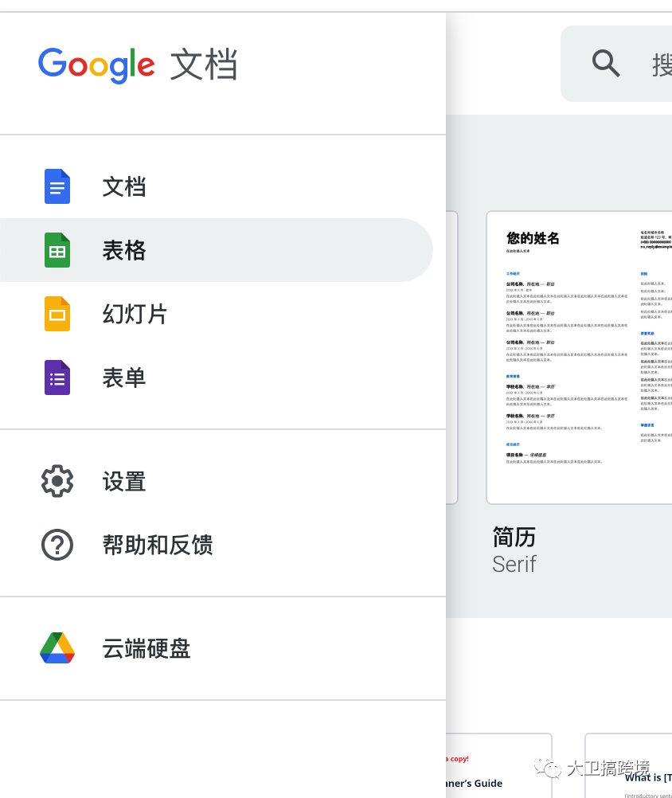
Task: Focus the search input field
Action: pos(616,64)
